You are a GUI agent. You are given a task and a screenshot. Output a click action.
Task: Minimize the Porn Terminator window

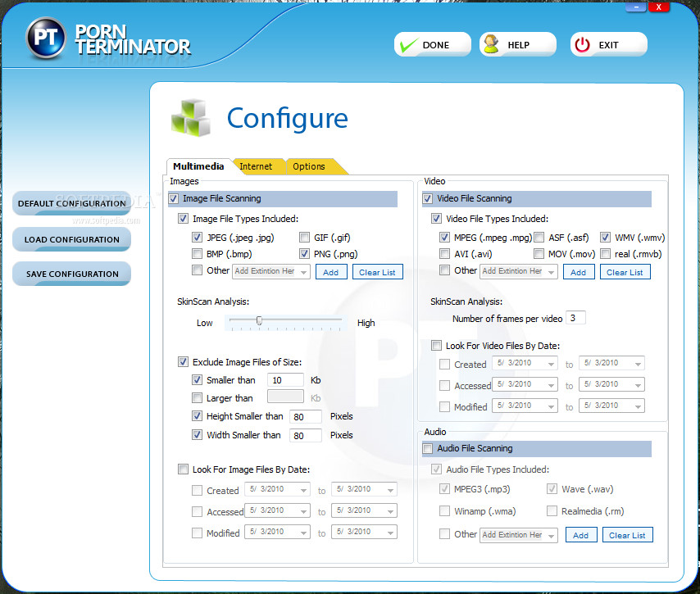pyautogui.click(x=636, y=7)
